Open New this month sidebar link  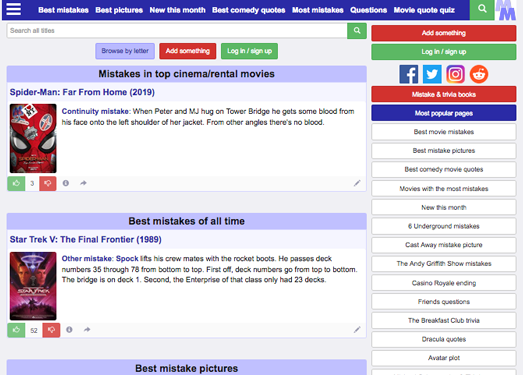[444, 207]
